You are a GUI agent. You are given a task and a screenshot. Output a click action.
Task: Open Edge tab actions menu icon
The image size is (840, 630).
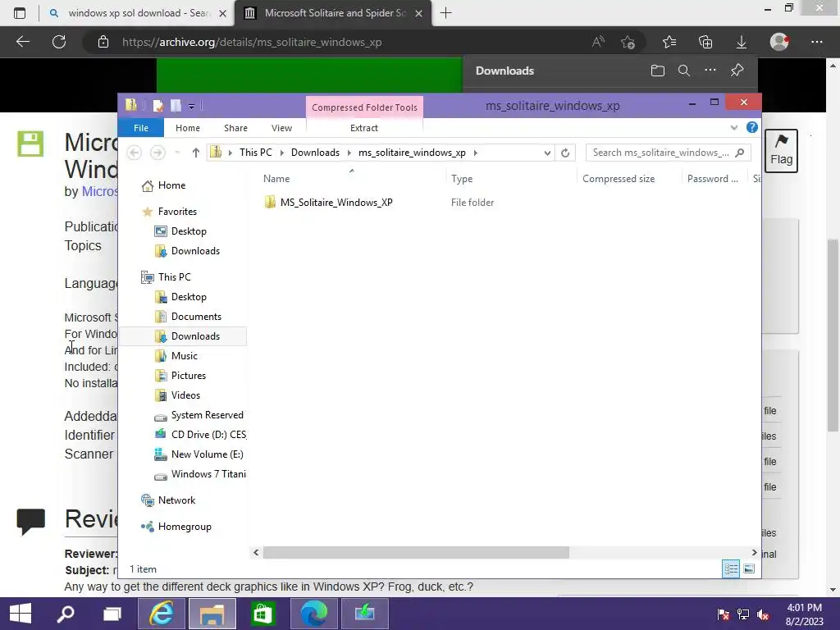coord(20,13)
